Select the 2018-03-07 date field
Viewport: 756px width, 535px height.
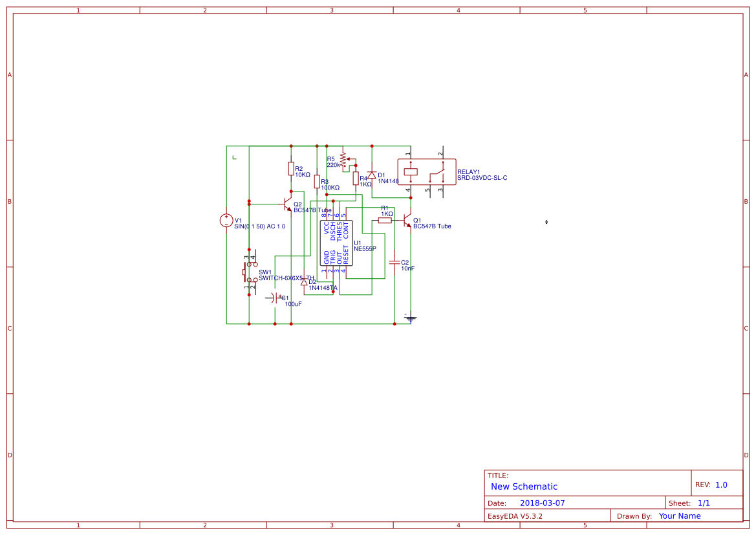(542, 502)
